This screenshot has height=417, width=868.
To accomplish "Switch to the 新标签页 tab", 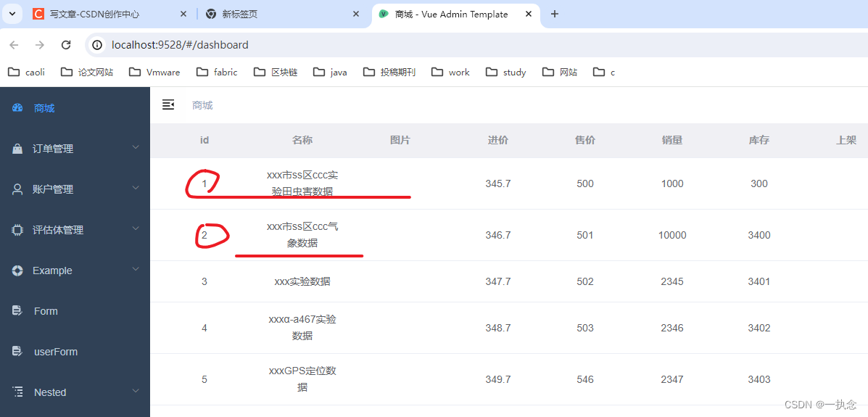I will click(281, 15).
